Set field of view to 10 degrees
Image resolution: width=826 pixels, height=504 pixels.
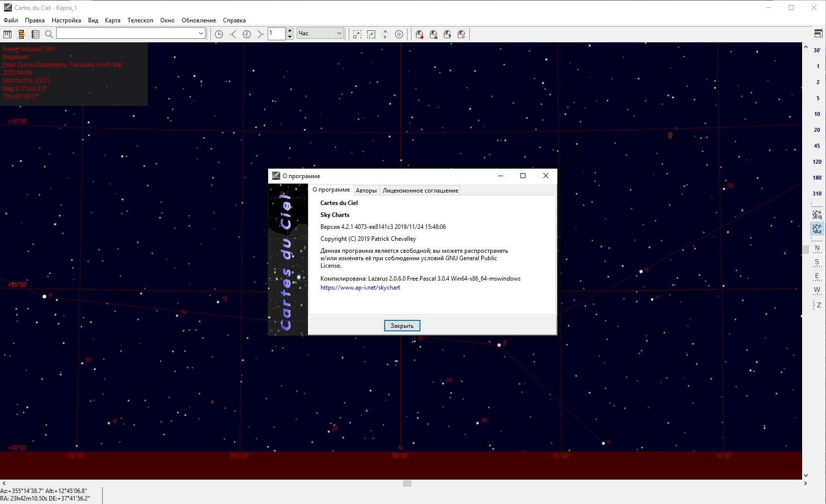(x=817, y=114)
